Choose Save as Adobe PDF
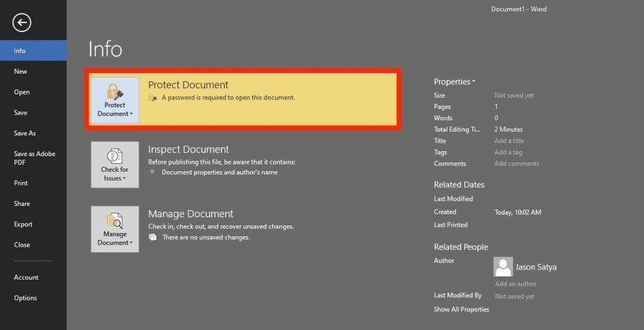 pyautogui.click(x=33, y=158)
